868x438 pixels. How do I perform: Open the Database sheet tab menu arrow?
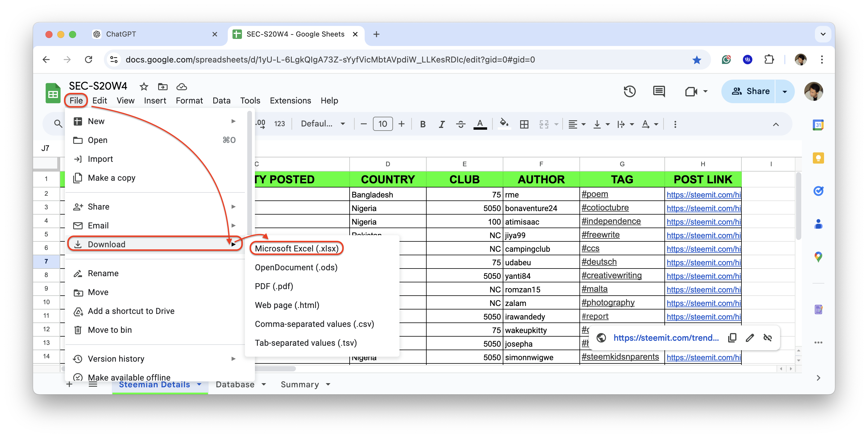point(264,384)
